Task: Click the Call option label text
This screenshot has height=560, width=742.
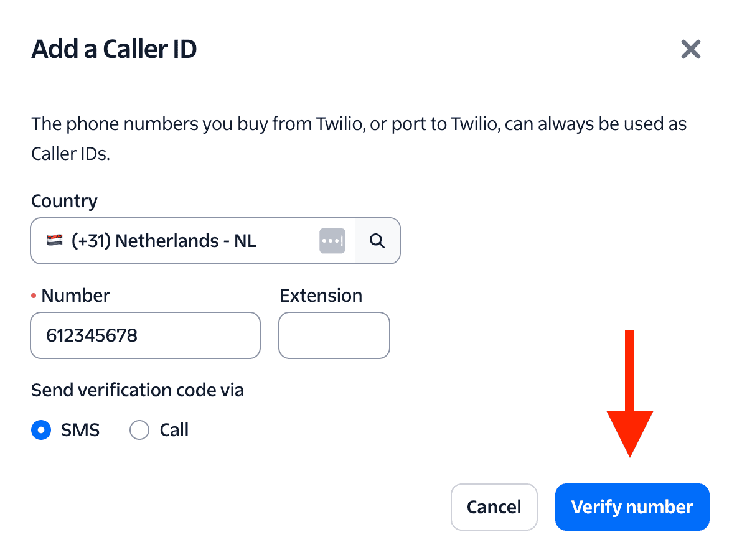Action: [174, 430]
